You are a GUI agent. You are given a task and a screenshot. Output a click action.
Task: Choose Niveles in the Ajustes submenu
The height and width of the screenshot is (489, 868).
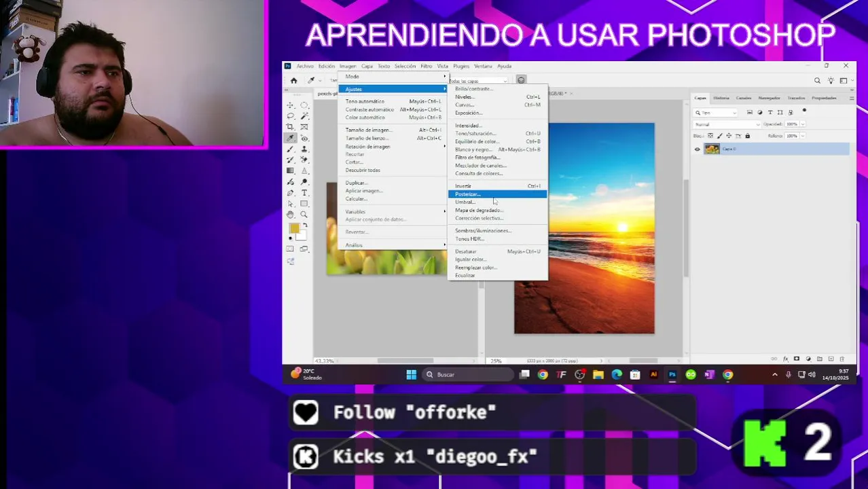497,97
